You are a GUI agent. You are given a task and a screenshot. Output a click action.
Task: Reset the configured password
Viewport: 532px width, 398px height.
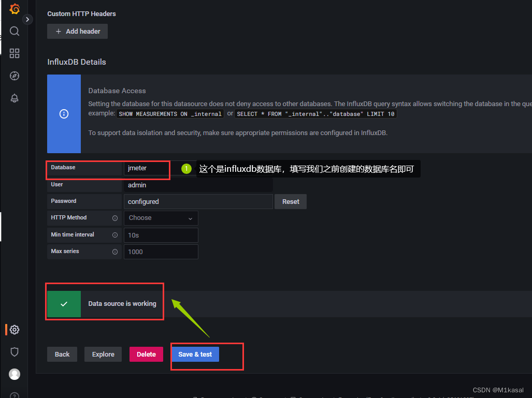tap(291, 202)
